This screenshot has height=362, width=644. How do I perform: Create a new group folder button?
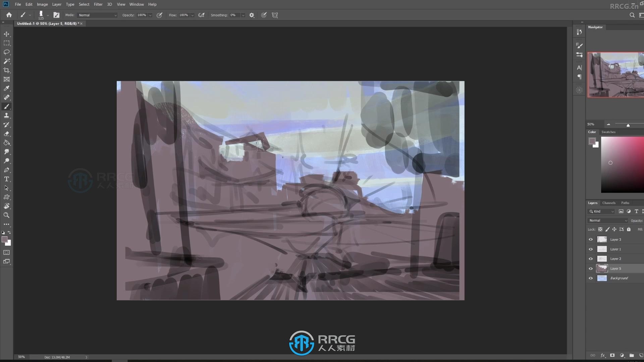tap(632, 355)
